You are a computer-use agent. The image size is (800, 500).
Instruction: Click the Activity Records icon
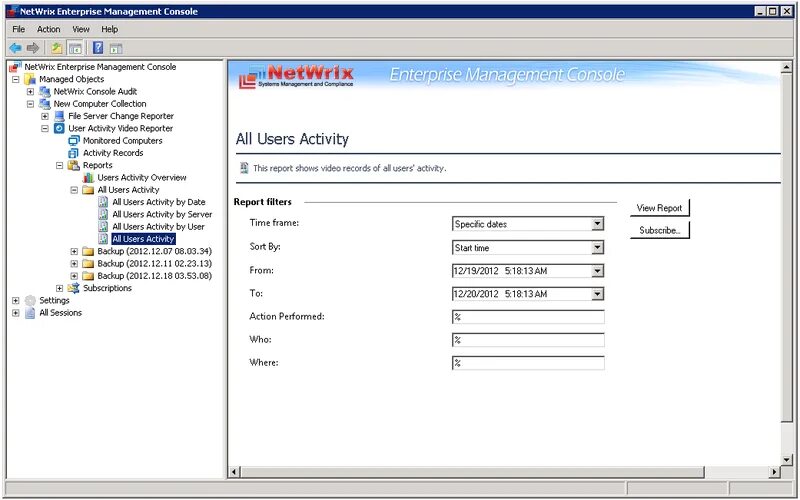pos(74,153)
